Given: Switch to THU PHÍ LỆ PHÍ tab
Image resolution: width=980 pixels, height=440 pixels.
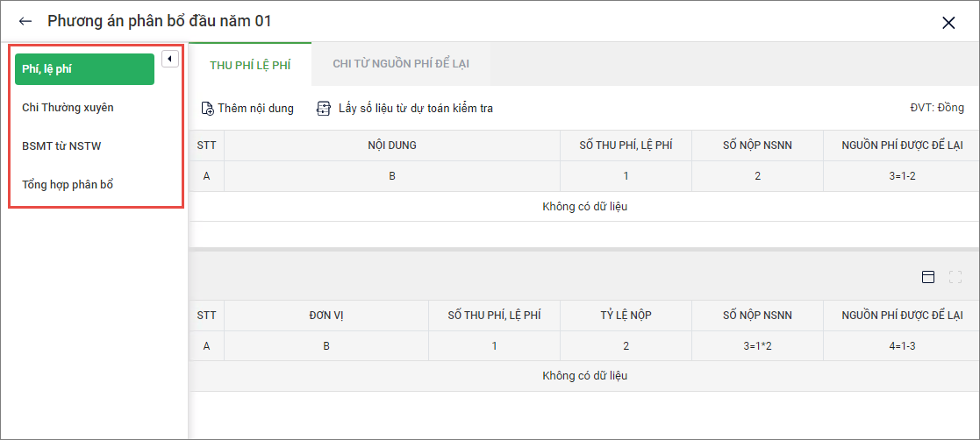Looking at the screenshot, I should [250, 65].
